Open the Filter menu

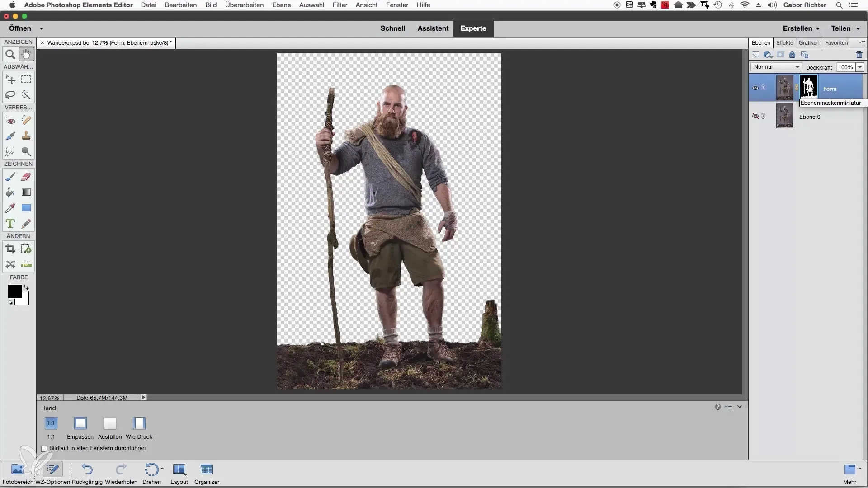point(340,5)
